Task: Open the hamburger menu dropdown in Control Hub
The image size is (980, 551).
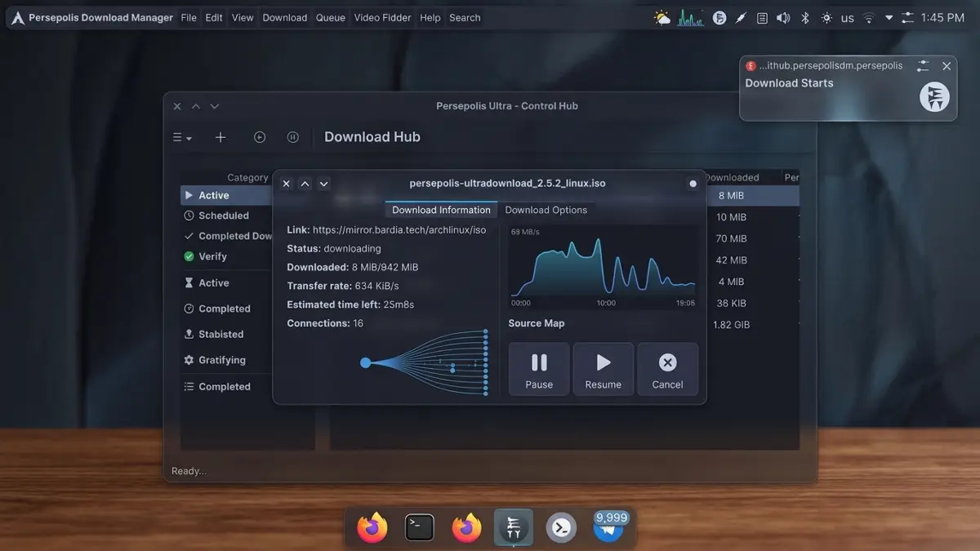Action: click(182, 138)
